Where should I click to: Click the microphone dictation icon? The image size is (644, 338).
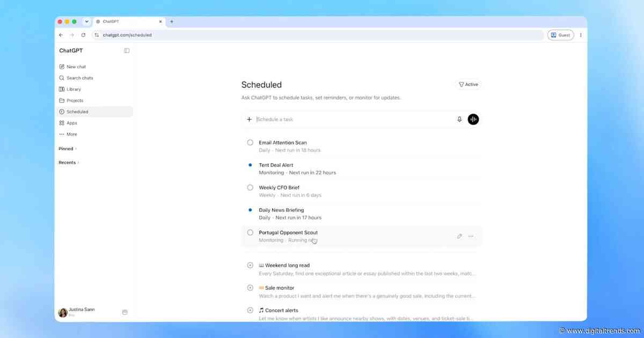459,119
